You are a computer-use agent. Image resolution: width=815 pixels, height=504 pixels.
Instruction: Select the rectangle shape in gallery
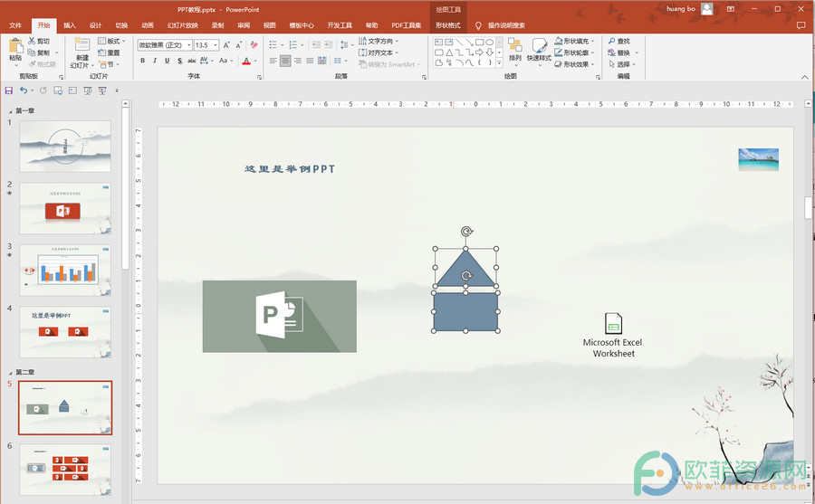[x=479, y=43]
